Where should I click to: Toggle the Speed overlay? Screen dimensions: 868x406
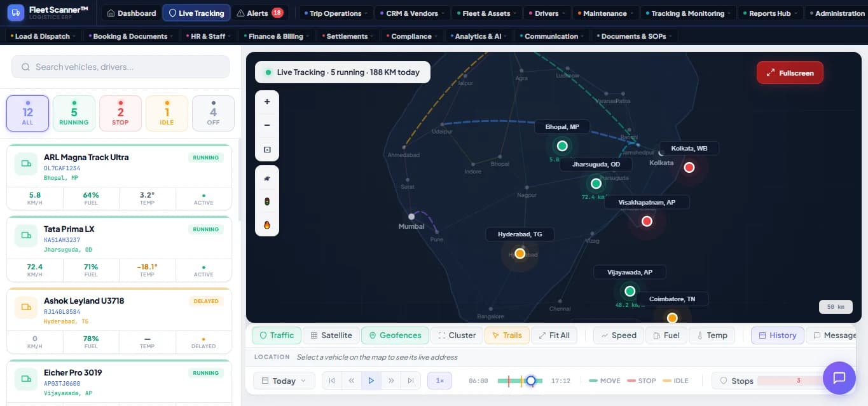point(618,335)
